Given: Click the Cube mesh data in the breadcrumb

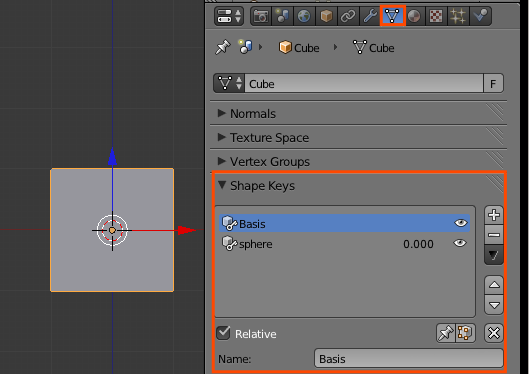Looking at the screenshot, I should pyautogui.click(x=373, y=48).
